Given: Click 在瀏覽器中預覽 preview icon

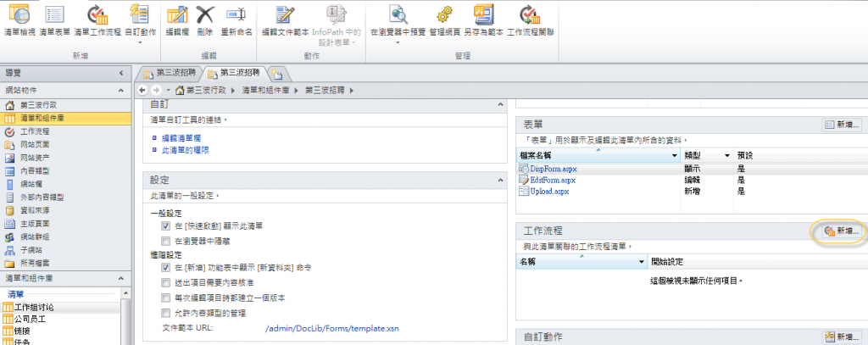Looking at the screenshot, I should click(398, 15).
